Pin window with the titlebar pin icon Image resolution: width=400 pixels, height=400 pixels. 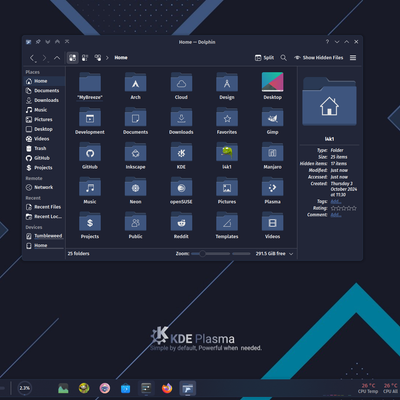(38, 42)
